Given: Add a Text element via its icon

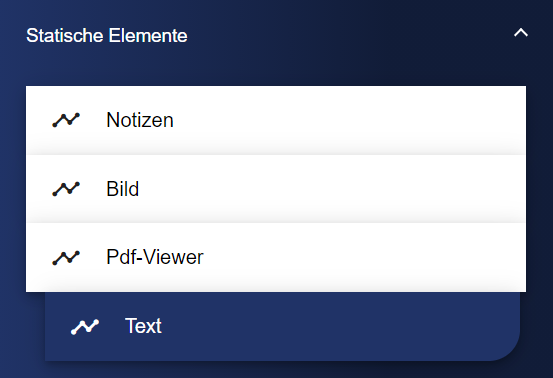Looking at the screenshot, I should 85,327.
